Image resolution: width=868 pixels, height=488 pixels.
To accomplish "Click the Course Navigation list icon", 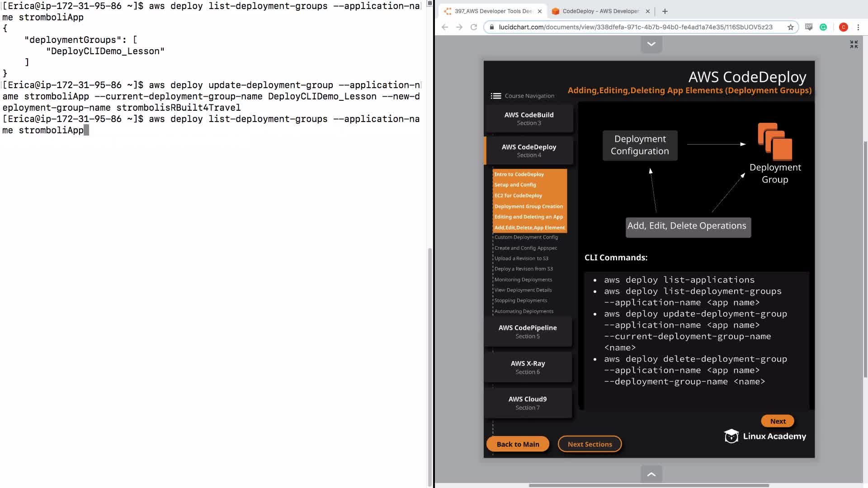I will pos(496,96).
